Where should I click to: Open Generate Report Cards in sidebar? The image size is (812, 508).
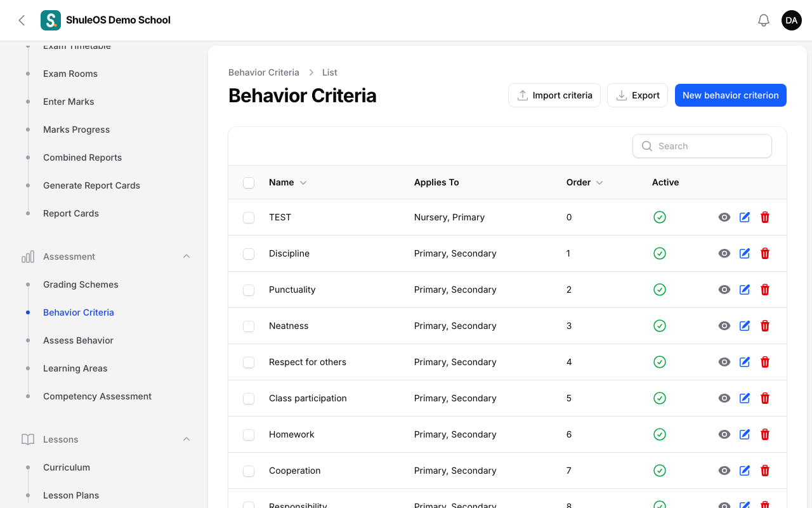pos(91,185)
